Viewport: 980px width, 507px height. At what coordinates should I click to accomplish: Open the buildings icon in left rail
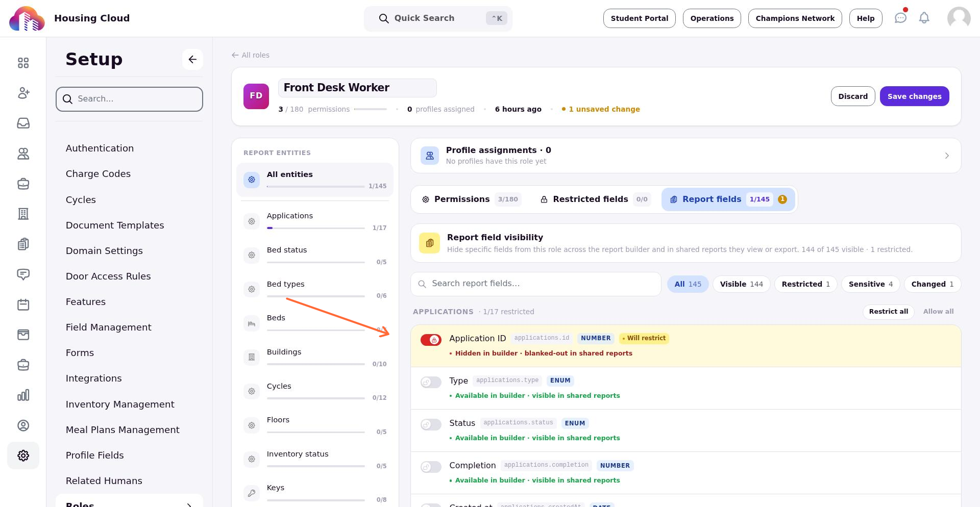pos(23,214)
